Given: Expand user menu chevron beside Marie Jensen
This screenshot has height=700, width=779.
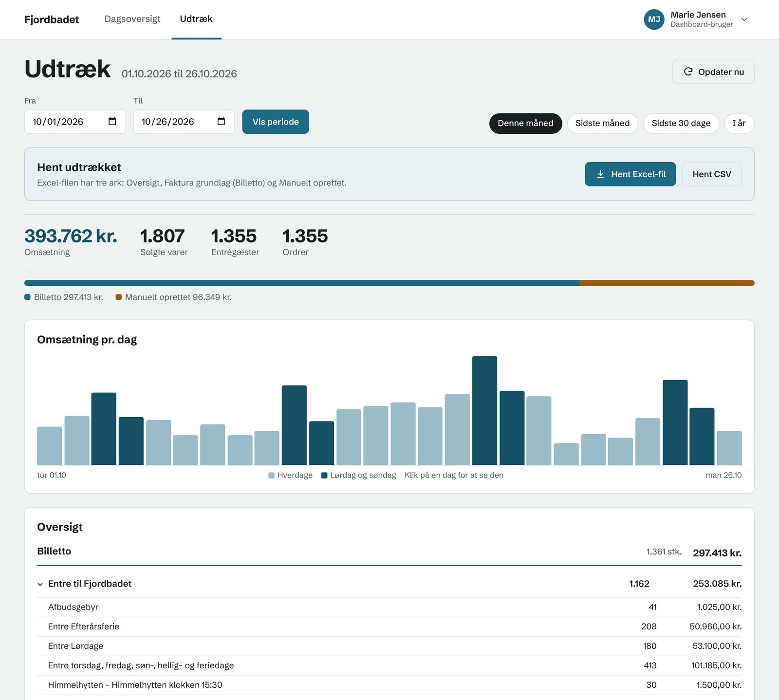Looking at the screenshot, I should (744, 19).
